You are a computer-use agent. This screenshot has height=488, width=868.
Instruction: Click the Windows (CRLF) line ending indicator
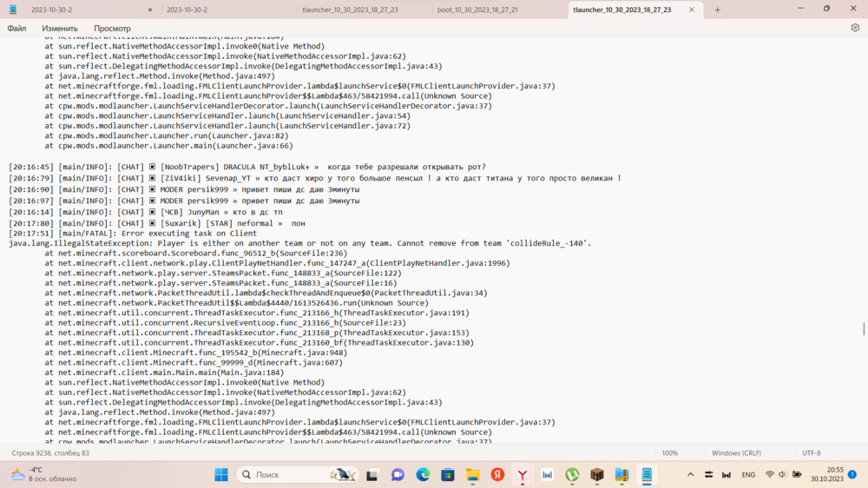click(736, 453)
